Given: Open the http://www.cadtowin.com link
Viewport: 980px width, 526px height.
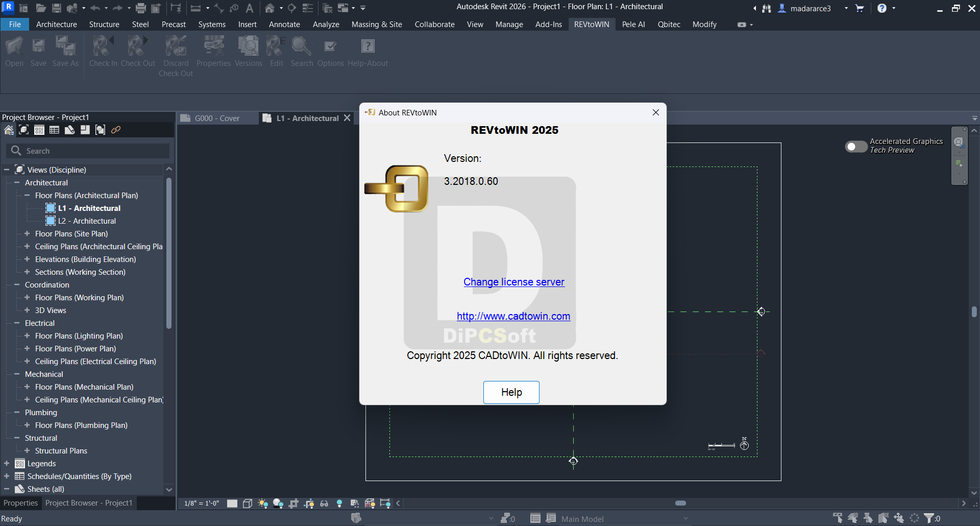Looking at the screenshot, I should click(513, 316).
